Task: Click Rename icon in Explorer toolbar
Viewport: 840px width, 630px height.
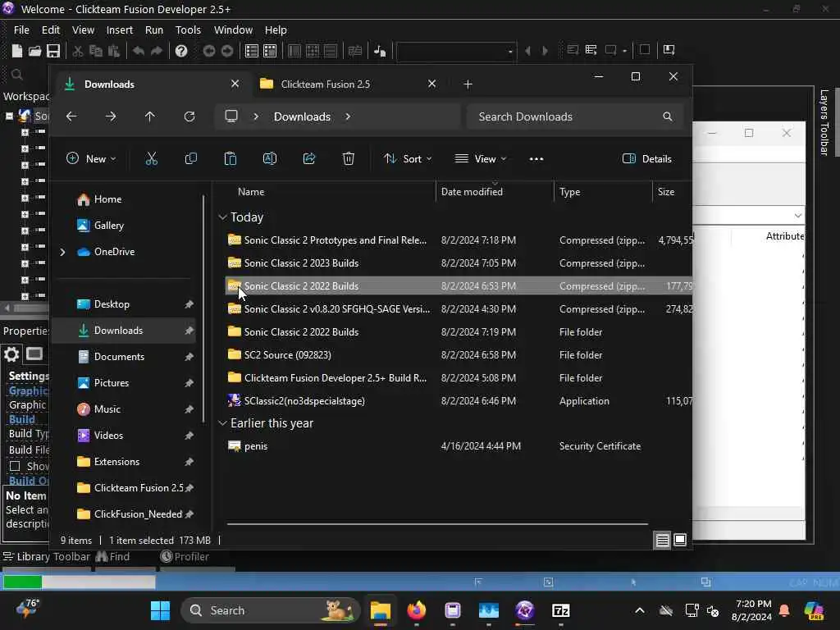Action: point(269,158)
